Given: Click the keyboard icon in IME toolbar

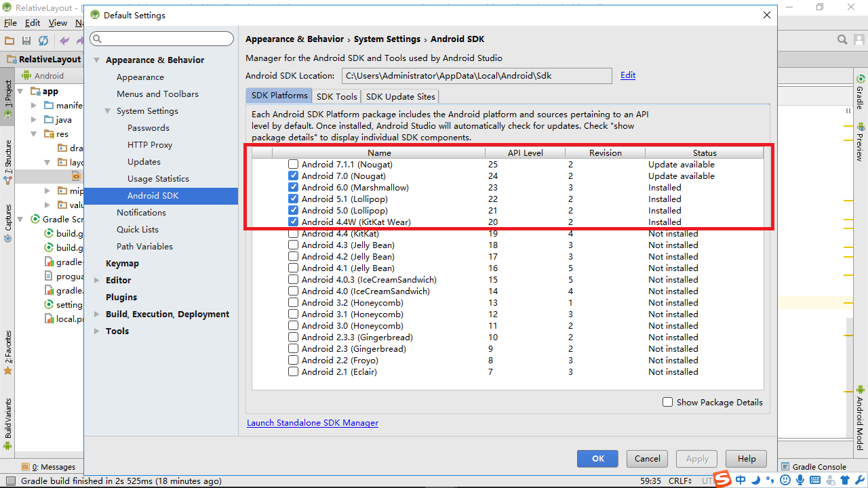Looking at the screenshot, I should coord(815,481).
